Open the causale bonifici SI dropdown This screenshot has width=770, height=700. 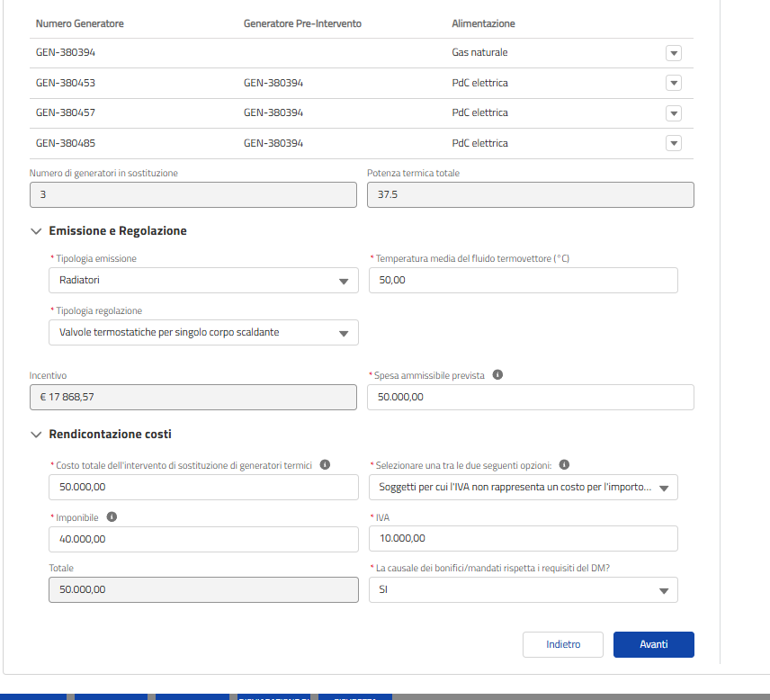(x=524, y=590)
